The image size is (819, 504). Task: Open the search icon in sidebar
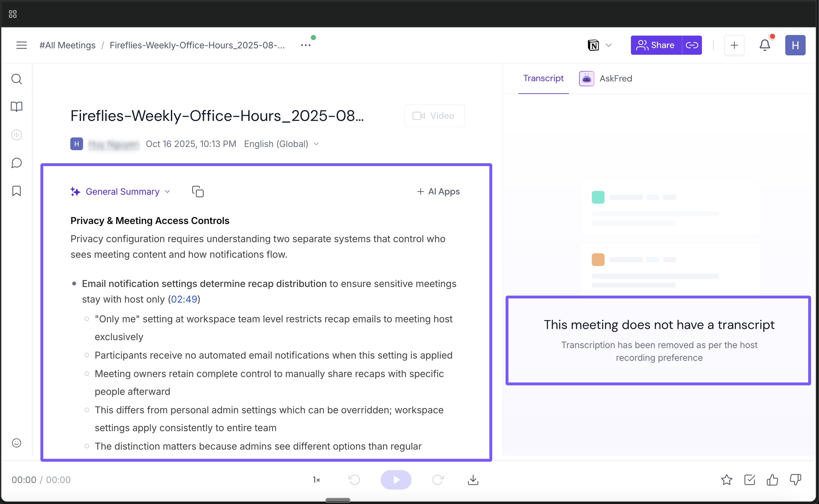pyautogui.click(x=16, y=79)
